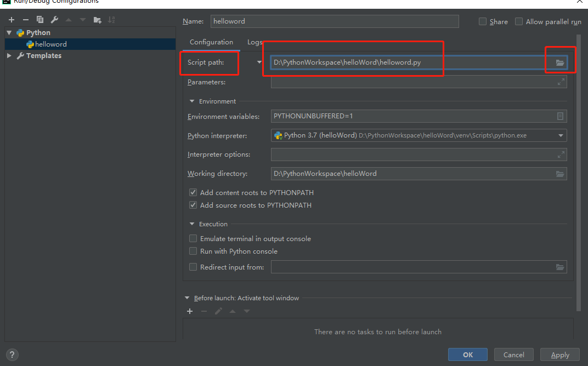Switch to the Logs tab
The image size is (588, 366).
coord(255,42)
